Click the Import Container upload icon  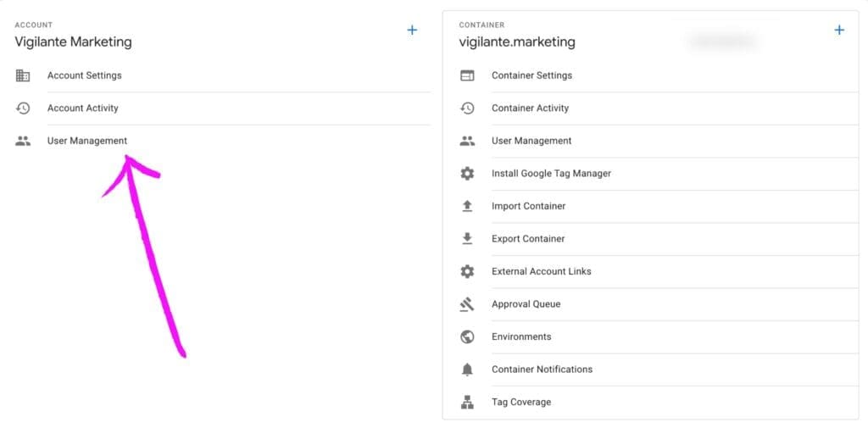pyautogui.click(x=467, y=206)
